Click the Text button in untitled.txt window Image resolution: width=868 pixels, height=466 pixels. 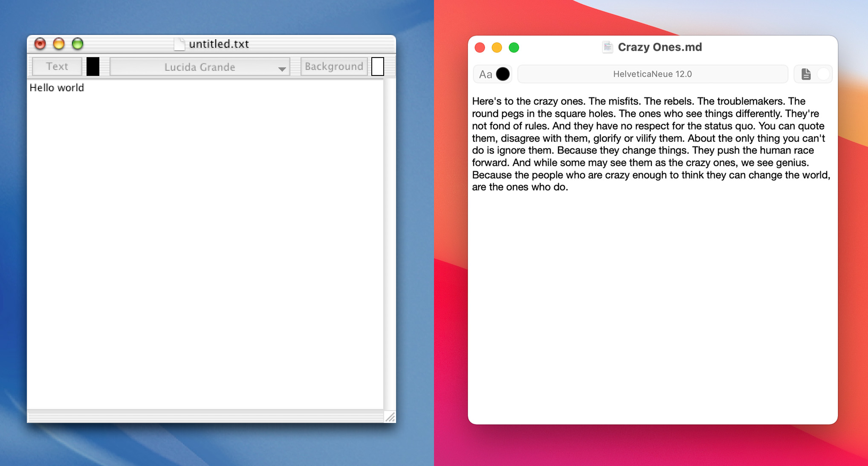57,67
